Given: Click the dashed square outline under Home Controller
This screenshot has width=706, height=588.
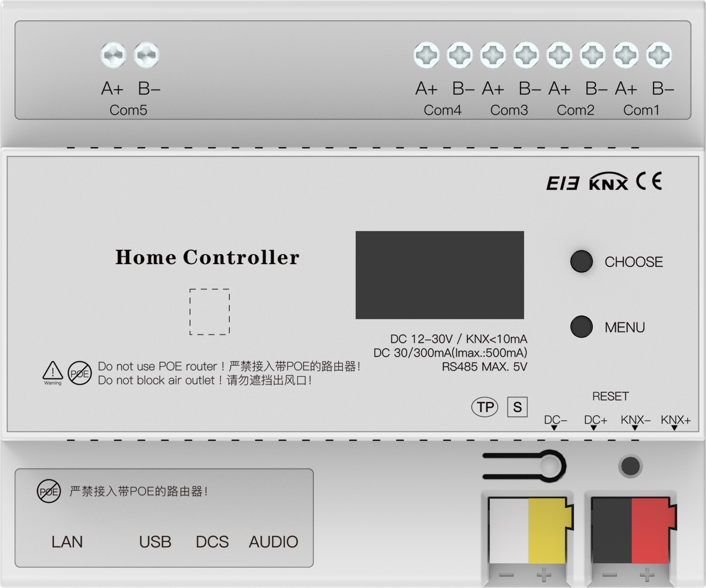Looking at the screenshot, I should tap(210, 312).
